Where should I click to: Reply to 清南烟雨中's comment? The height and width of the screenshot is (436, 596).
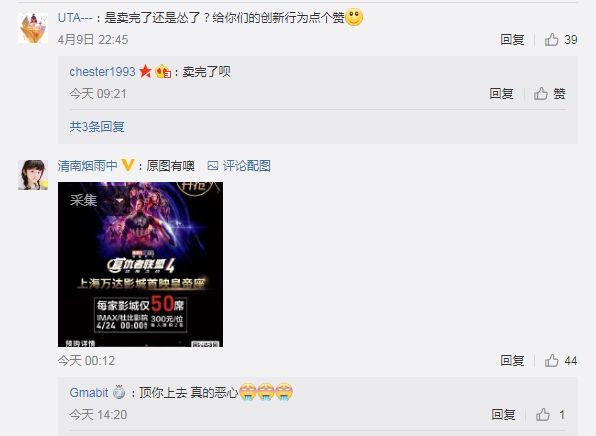[512, 360]
